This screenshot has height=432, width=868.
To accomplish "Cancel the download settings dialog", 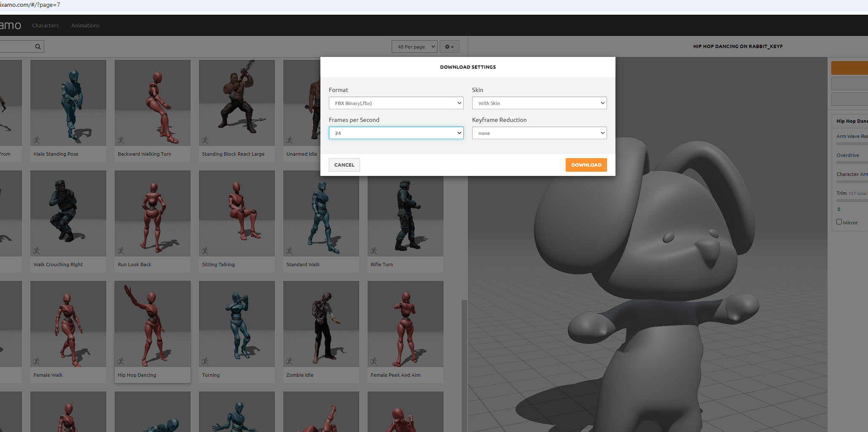I will [x=344, y=165].
